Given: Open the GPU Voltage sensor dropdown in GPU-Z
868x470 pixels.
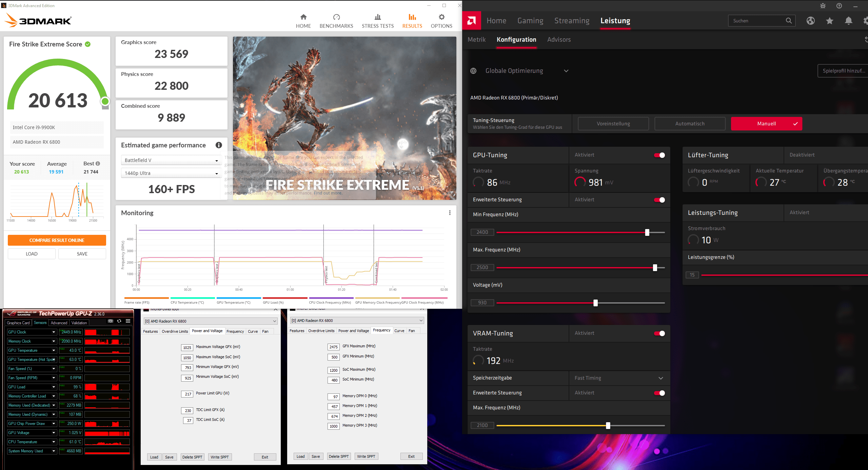Looking at the screenshot, I should tap(54, 433).
